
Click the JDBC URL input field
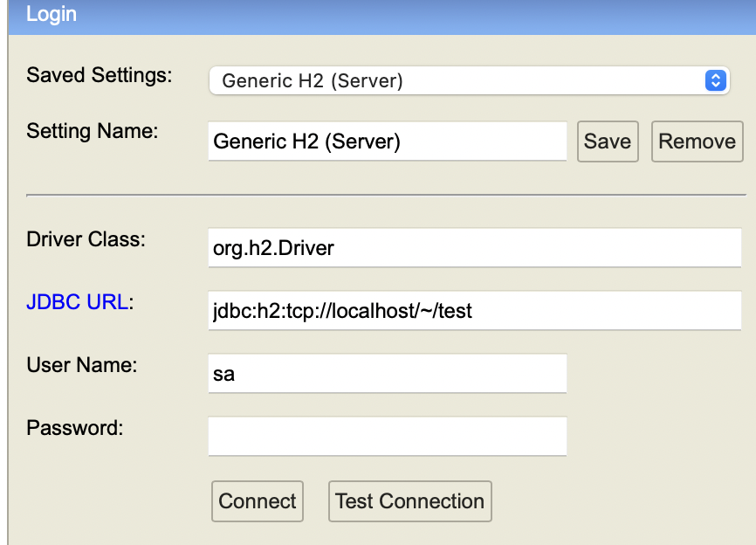click(474, 311)
